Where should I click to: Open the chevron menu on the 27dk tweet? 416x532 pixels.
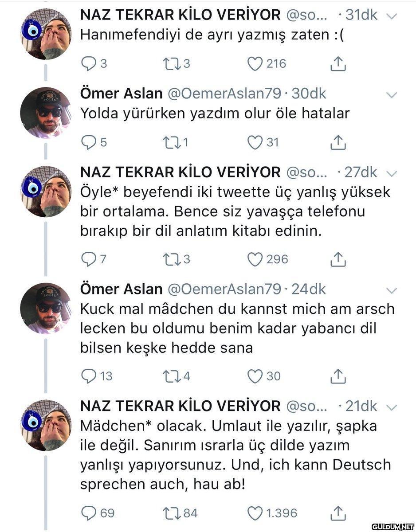(391, 173)
